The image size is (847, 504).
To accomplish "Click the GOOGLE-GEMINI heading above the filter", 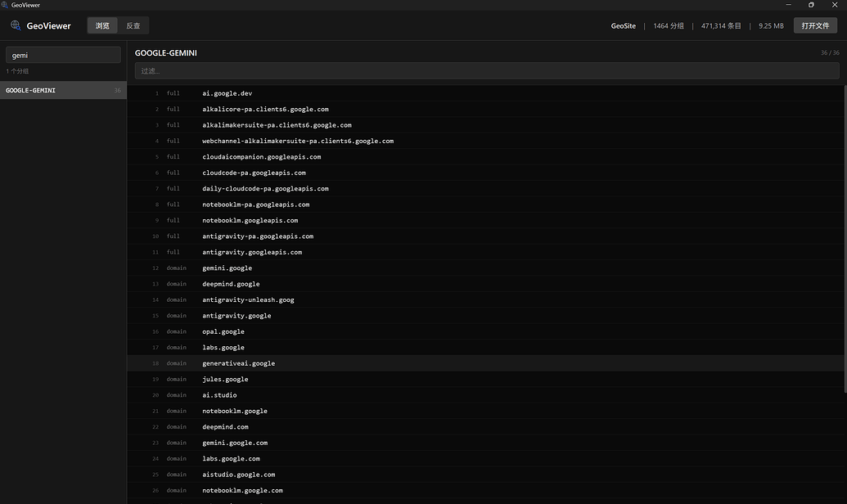I will point(166,53).
